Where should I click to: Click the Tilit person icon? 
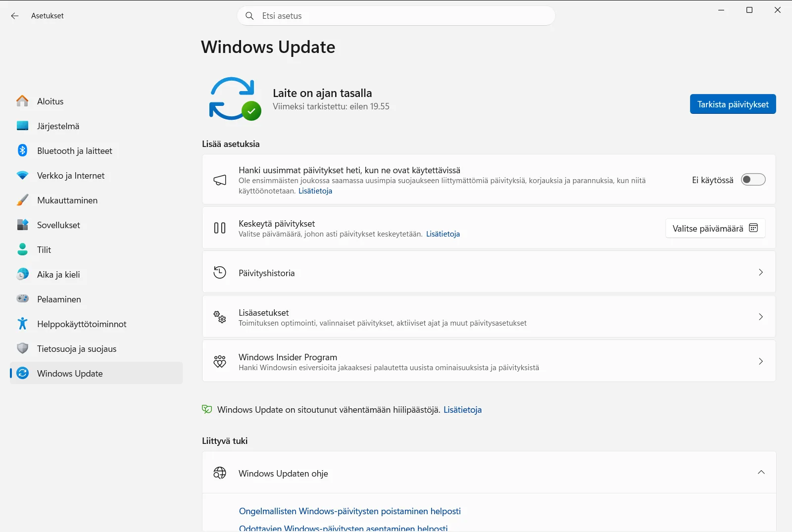coord(22,249)
